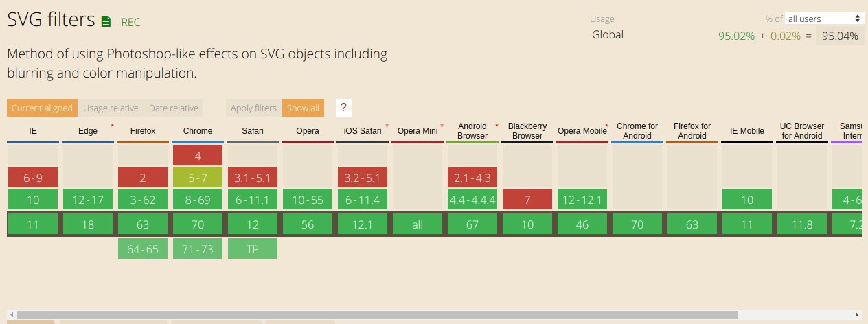This screenshot has width=868, height=324.
Task: Click the Opera 10-55 version cell
Action: point(308,200)
